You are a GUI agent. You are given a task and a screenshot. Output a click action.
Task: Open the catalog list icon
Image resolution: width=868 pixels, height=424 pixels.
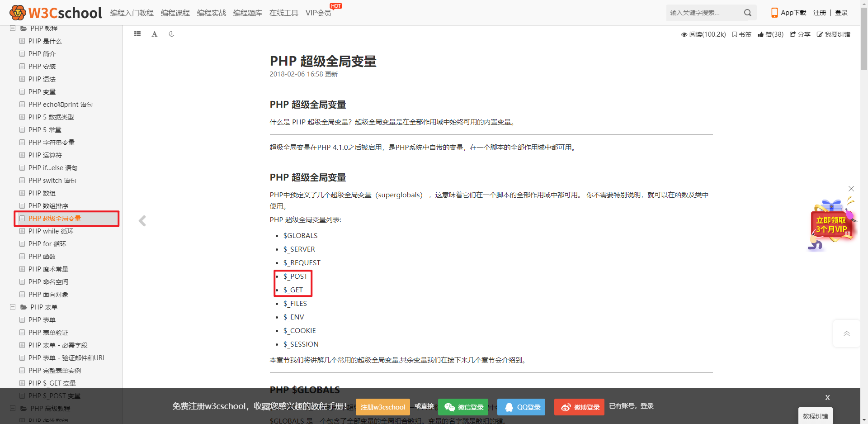[137, 34]
